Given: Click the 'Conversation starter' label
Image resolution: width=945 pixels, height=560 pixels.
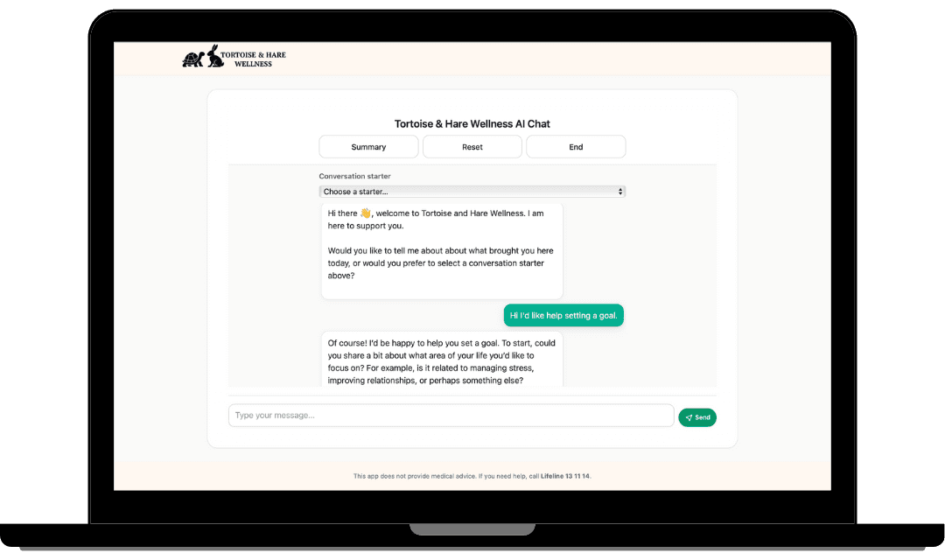Looking at the screenshot, I should (354, 176).
